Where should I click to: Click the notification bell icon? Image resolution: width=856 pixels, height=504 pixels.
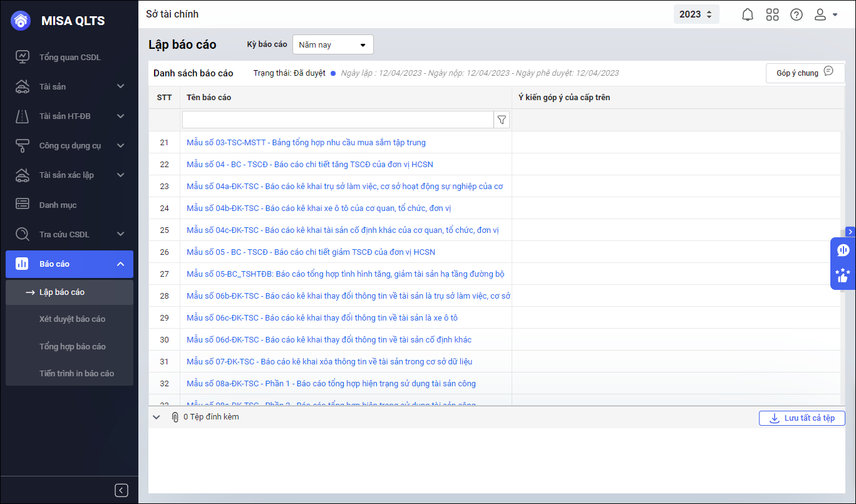click(747, 14)
